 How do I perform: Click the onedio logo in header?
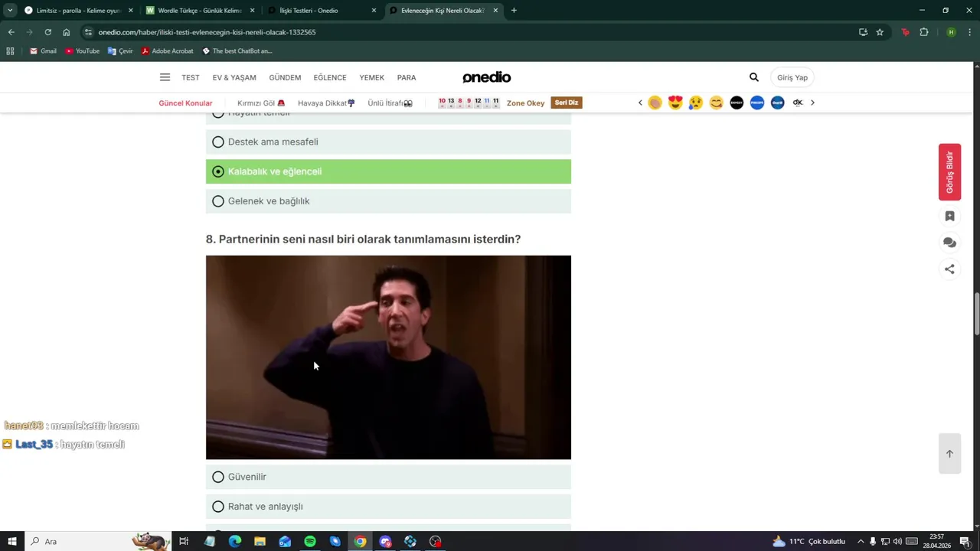(x=487, y=77)
